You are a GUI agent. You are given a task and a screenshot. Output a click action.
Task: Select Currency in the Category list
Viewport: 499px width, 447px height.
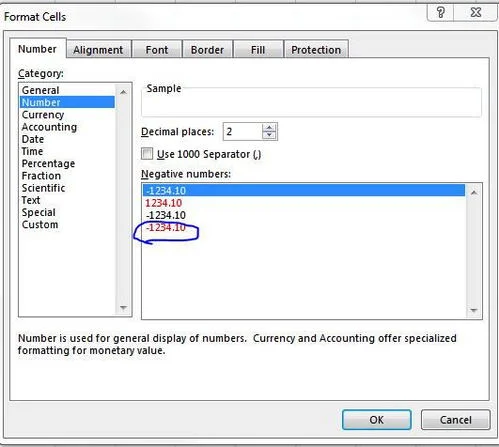click(x=43, y=115)
